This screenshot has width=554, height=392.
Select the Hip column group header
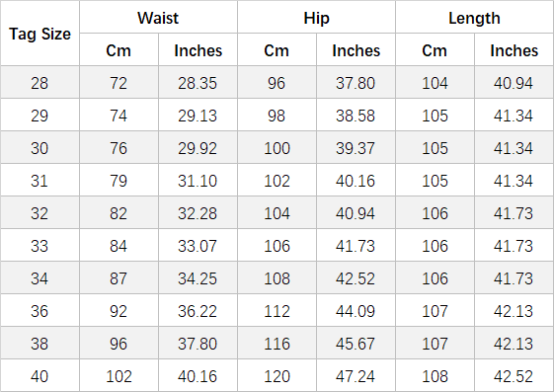[316, 18]
